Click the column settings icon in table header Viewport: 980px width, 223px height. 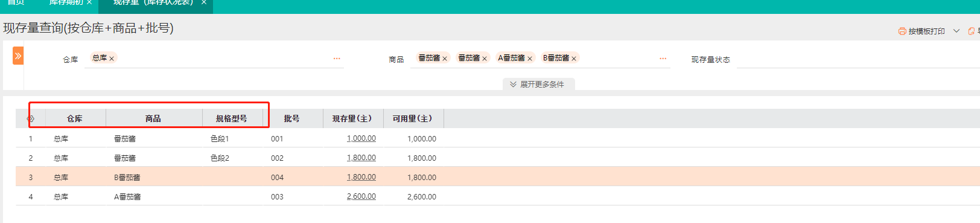click(x=31, y=118)
